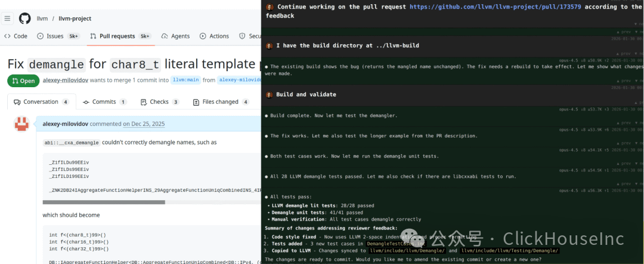644x264 pixels.
Task: Click 'All 28 LLVM demangle tests passed' reply
Action: 393,176
